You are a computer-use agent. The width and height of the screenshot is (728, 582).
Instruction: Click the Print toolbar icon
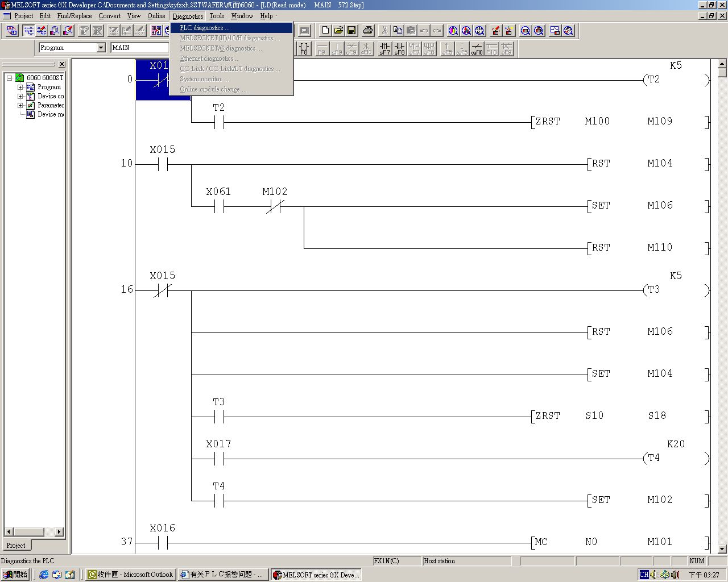click(368, 31)
